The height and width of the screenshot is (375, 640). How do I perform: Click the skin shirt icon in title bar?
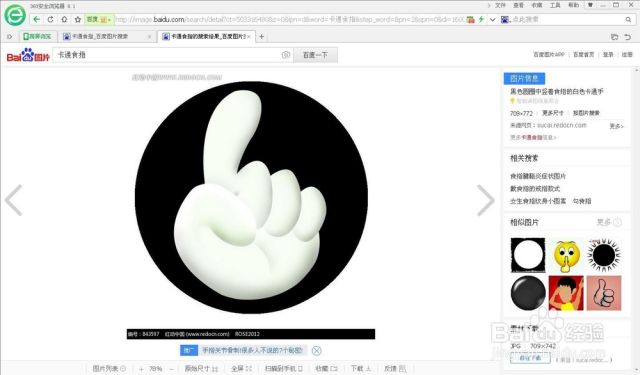pyautogui.click(x=590, y=5)
